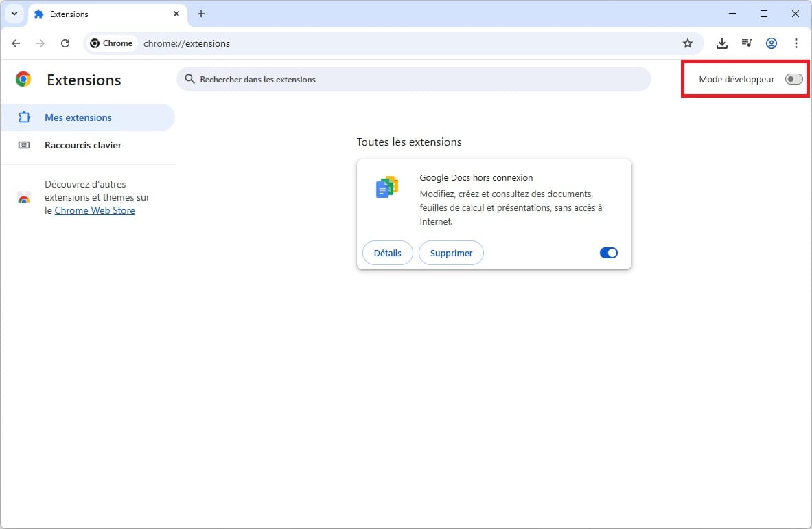812x529 pixels.
Task: Select the Extensions browser tab
Action: (106, 14)
